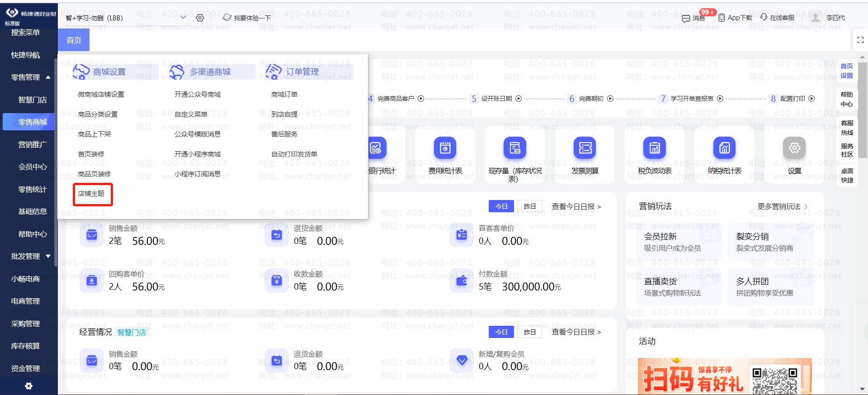
Task: Open 智慧门店 in the sidebar
Action: pos(33,100)
